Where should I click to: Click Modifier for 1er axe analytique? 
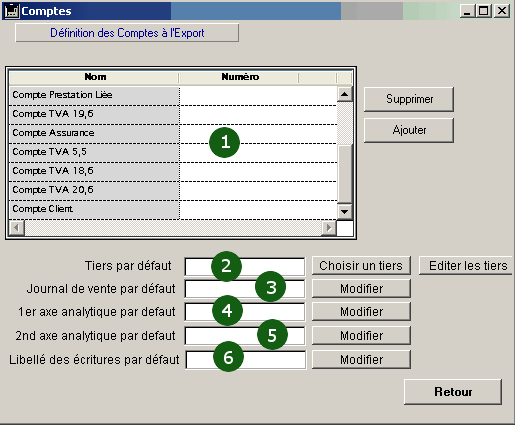click(361, 312)
